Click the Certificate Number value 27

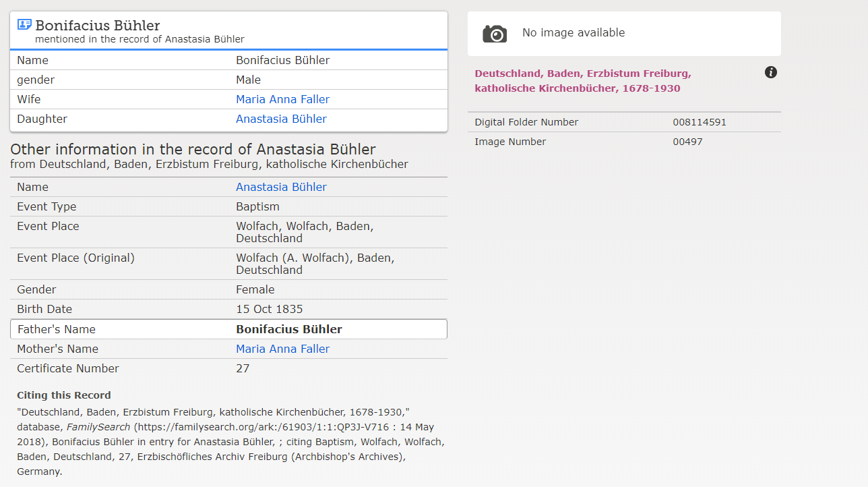243,368
